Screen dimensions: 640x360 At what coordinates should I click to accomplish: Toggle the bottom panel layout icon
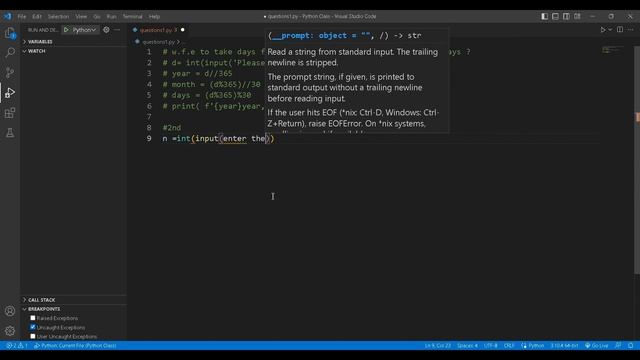click(556, 16)
